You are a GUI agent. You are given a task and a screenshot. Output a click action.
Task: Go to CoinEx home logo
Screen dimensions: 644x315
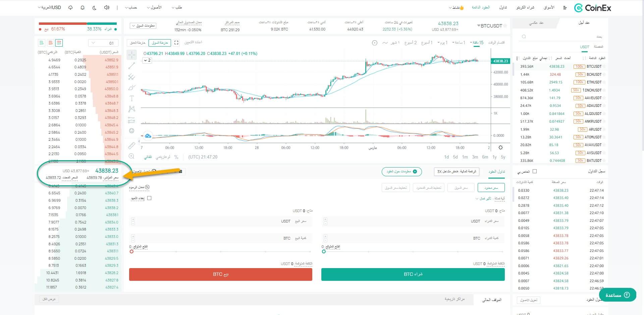click(x=592, y=8)
